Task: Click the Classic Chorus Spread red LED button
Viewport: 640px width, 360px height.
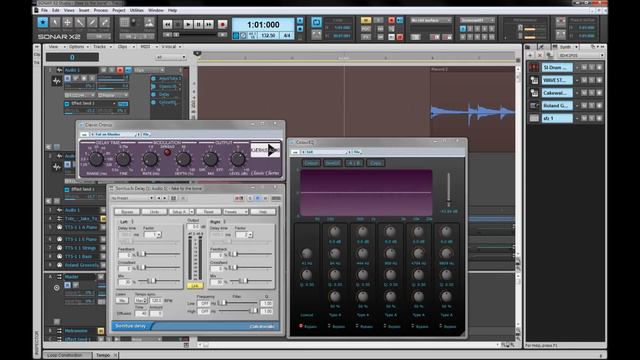Action: tap(167, 152)
